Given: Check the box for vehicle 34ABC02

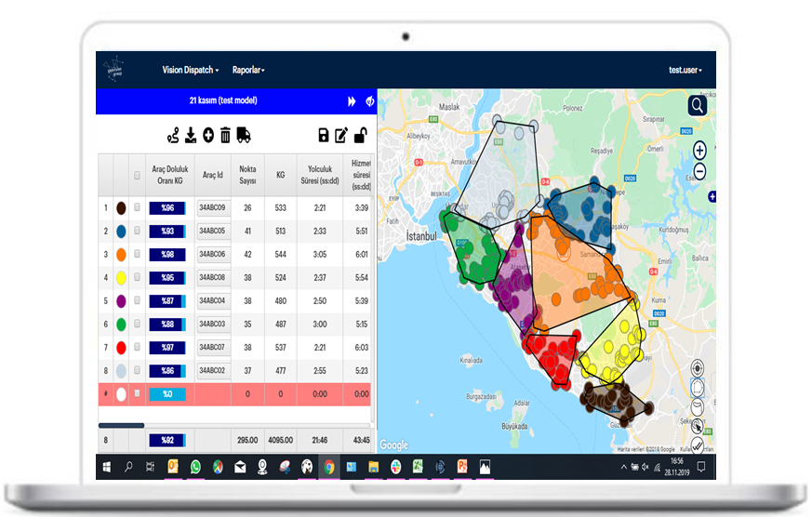Looking at the screenshot, I should 137,370.
